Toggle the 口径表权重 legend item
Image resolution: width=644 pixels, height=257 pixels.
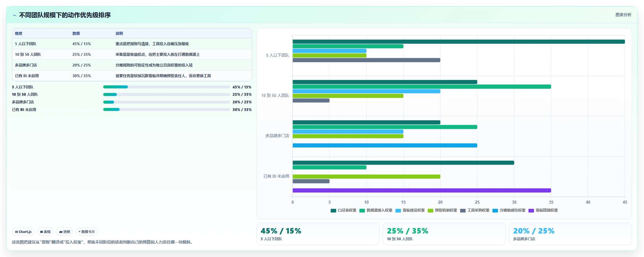pos(343,210)
